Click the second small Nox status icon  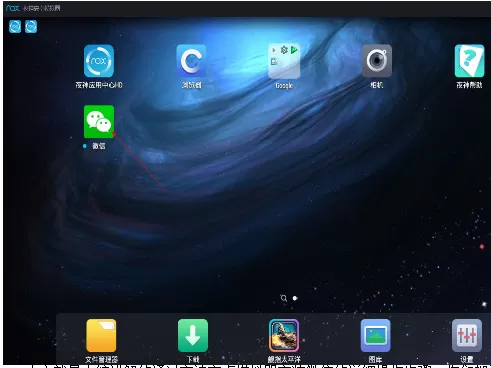(x=31, y=26)
